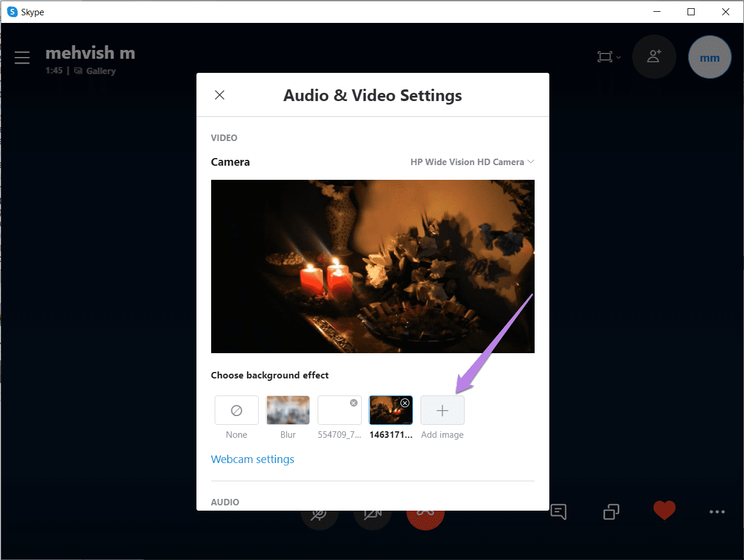
Task: Open the more options ellipsis menu
Action: point(717,512)
